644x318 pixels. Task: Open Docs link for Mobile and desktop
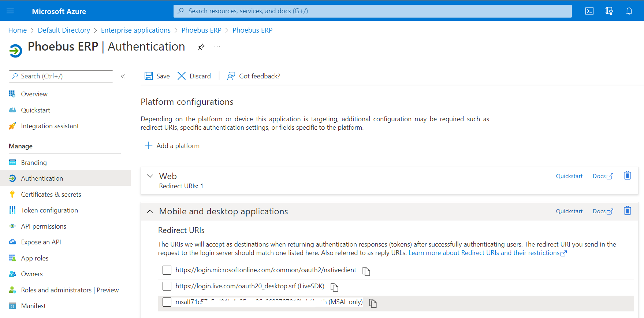point(603,211)
